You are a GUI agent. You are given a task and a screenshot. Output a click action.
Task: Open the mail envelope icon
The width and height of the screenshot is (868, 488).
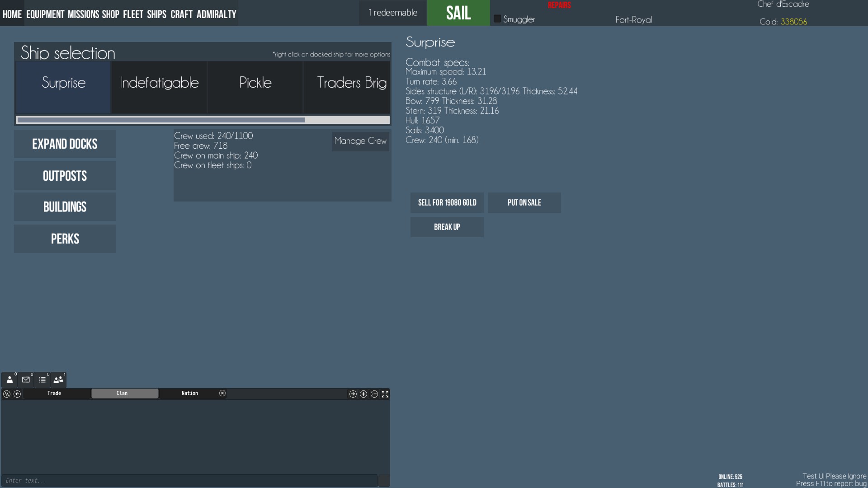click(26, 380)
